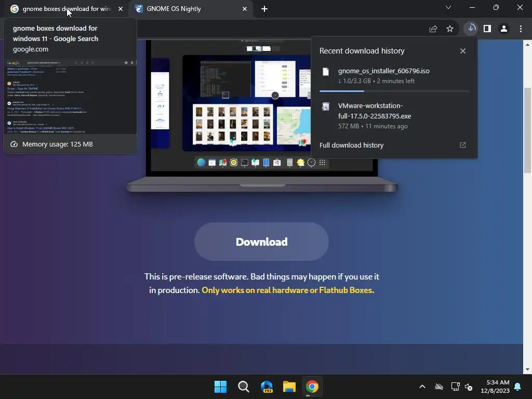Open the Chrome three-dot menu
Viewport: 532px width, 399px height.
521,29
